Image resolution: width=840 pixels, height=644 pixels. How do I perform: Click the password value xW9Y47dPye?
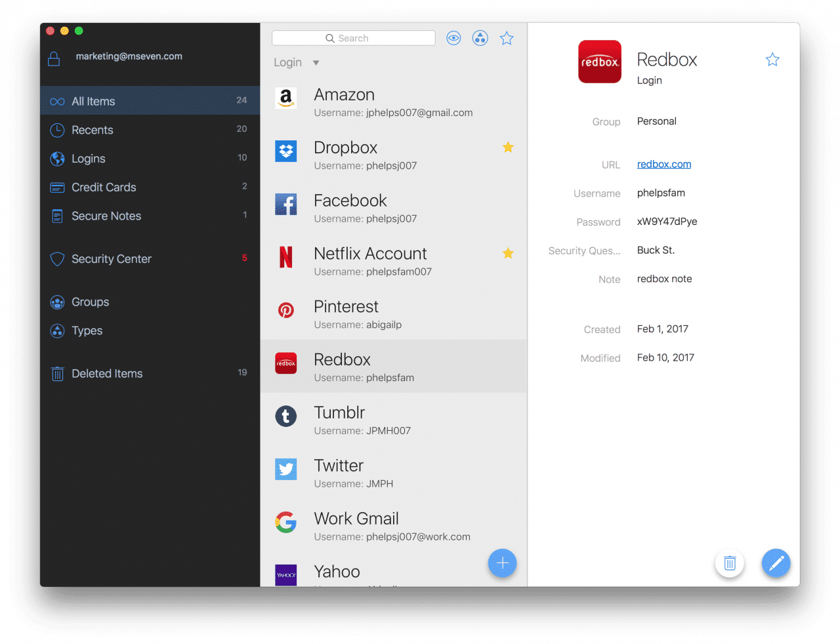[667, 222]
